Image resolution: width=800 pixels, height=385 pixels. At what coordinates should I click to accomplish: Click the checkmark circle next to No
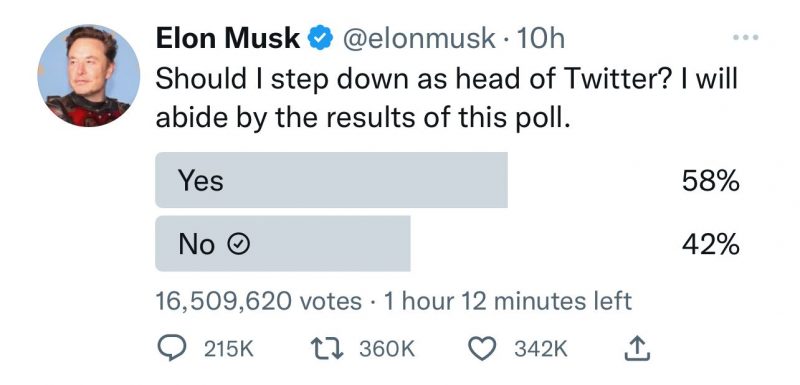click(238, 245)
